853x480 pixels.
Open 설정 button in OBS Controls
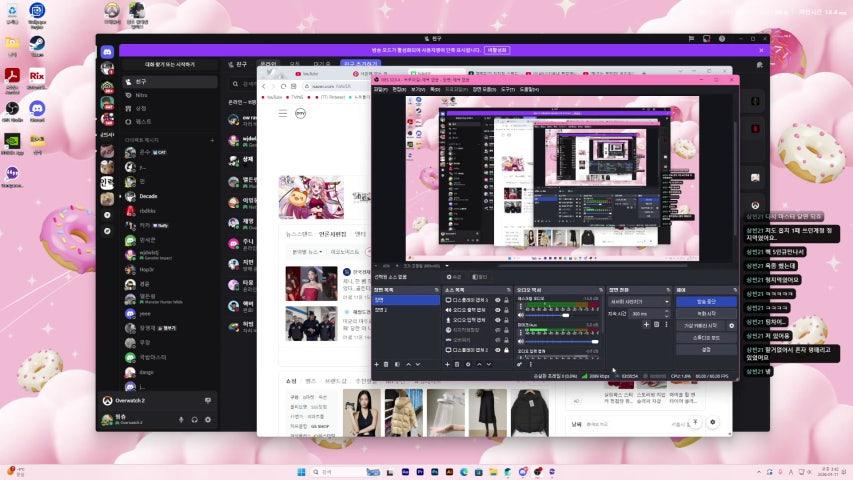pos(706,349)
